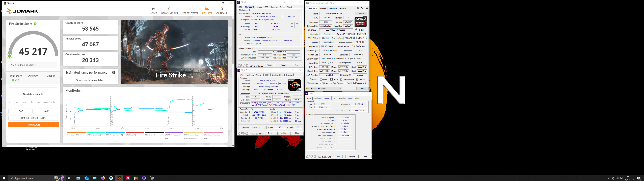Open the STRESS TESTS section in 3DMark
Image resolution: width=644 pixels, height=181 pixels.
[x=190, y=11]
